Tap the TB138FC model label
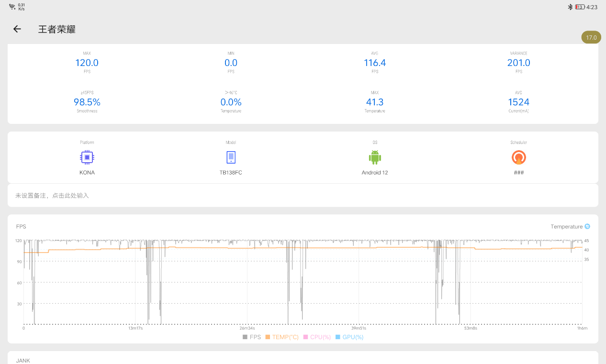The image size is (606, 364). (x=231, y=173)
